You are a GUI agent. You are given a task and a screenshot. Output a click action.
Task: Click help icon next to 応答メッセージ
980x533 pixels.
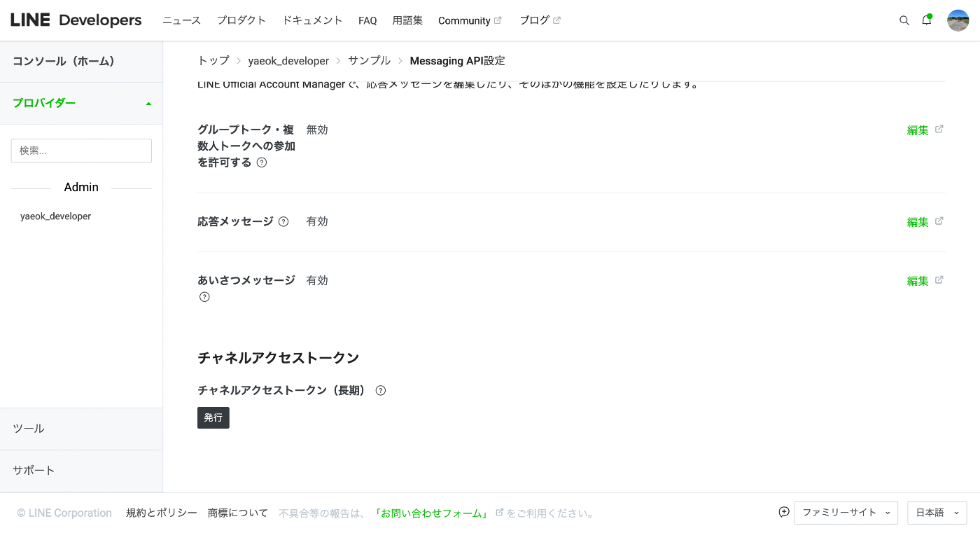pyautogui.click(x=283, y=221)
